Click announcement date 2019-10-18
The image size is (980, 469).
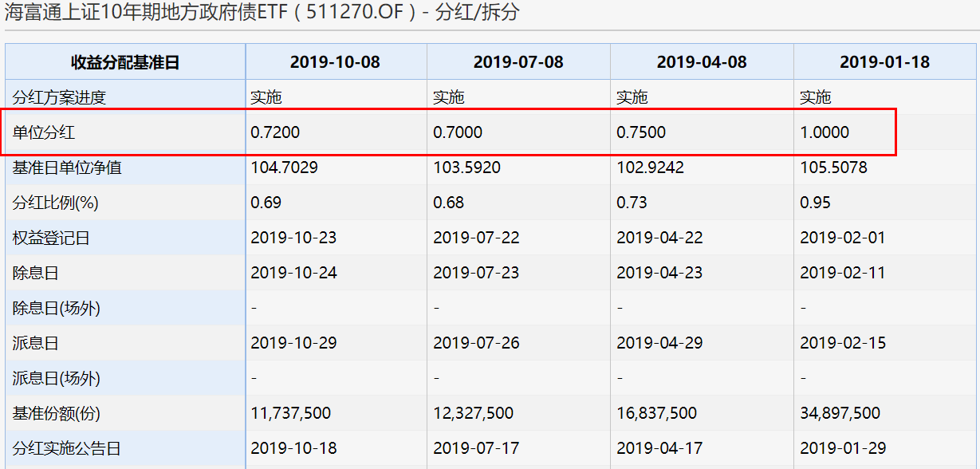click(x=293, y=448)
